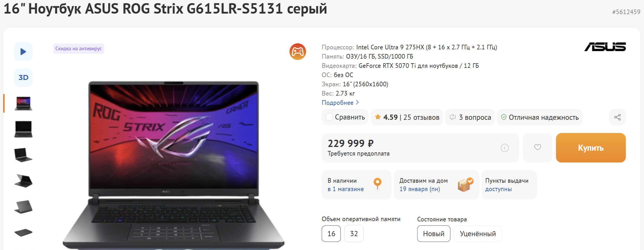Click the ASUS brand logo

click(605, 47)
